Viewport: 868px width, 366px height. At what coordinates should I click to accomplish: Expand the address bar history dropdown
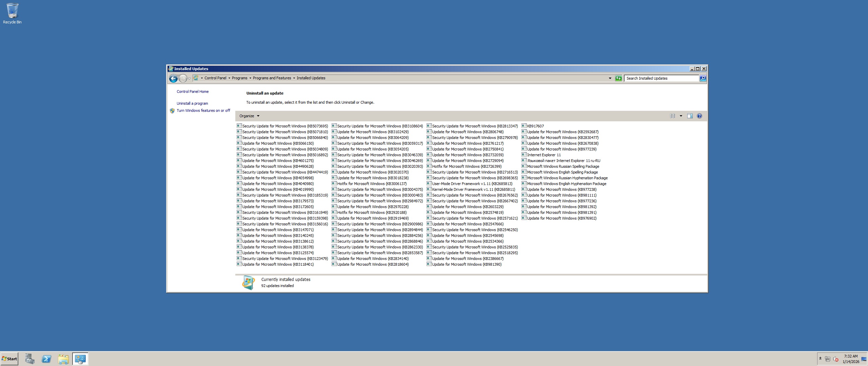(x=610, y=78)
